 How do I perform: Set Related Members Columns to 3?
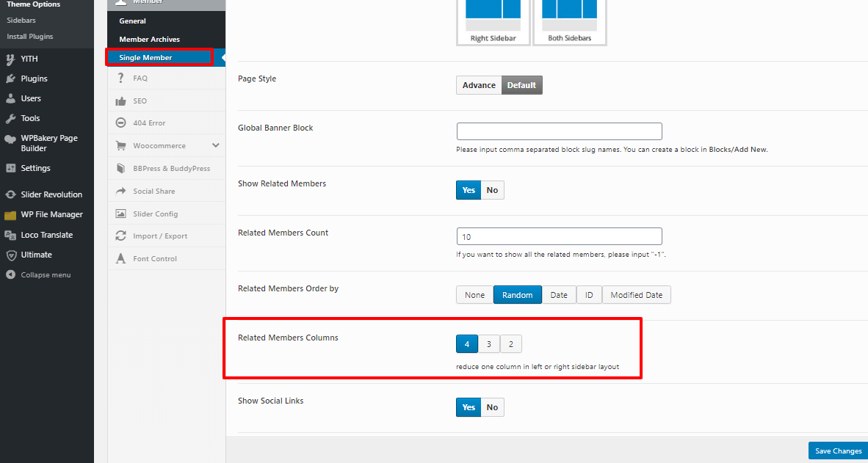coord(489,343)
